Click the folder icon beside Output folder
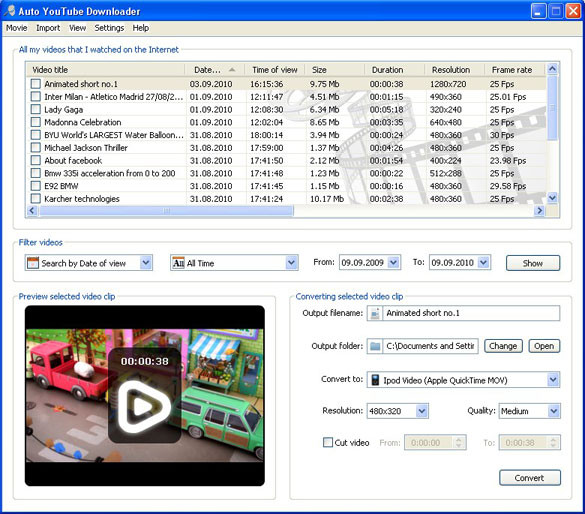The image size is (585, 514). [x=375, y=346]
